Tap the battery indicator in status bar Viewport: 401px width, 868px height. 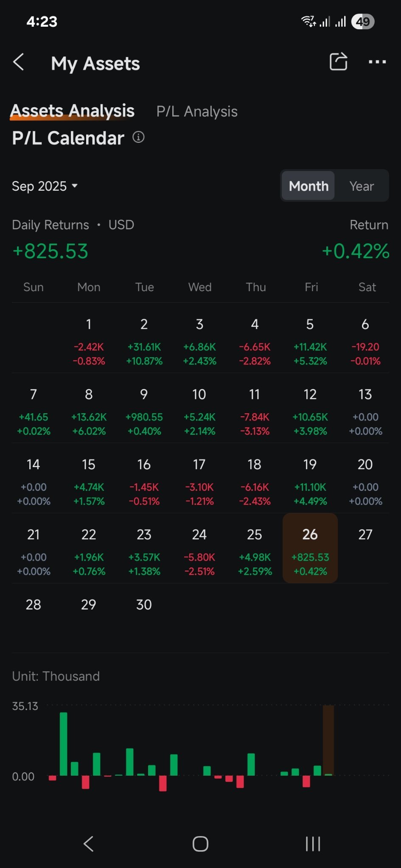pyautogui.click(x=362, y=22)
